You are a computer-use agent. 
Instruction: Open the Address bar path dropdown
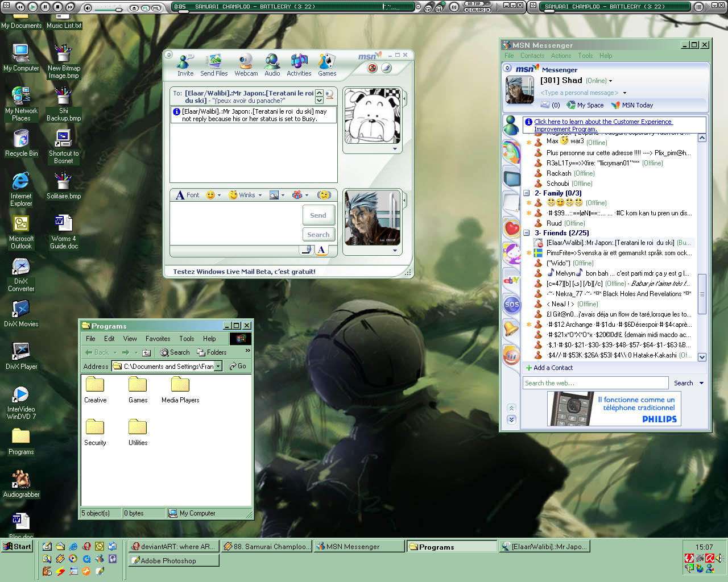(218, 367)
